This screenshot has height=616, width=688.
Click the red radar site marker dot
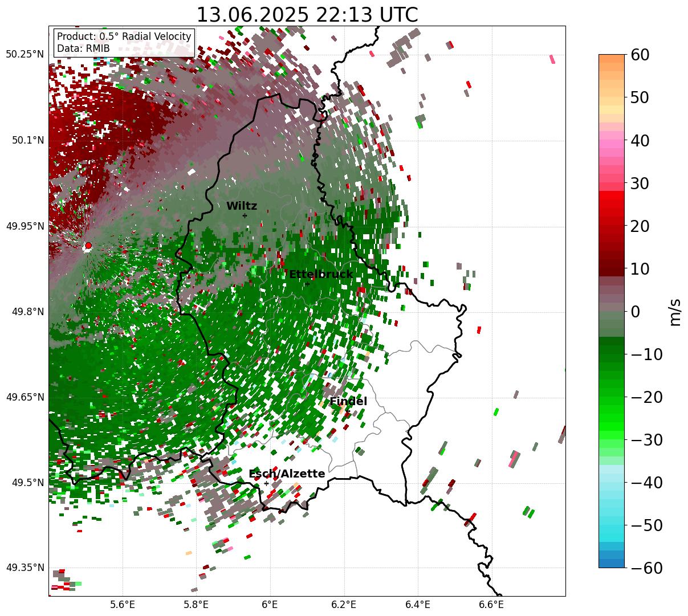coord(88,246)
